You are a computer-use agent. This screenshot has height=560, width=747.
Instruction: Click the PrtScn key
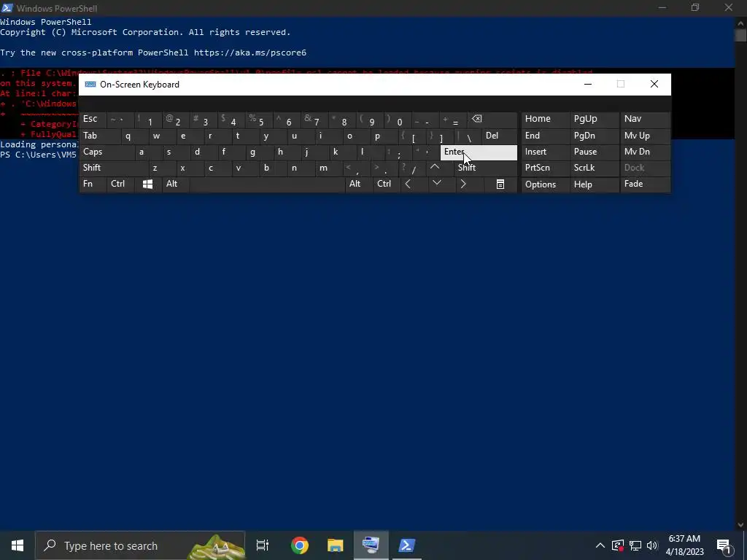546,168
